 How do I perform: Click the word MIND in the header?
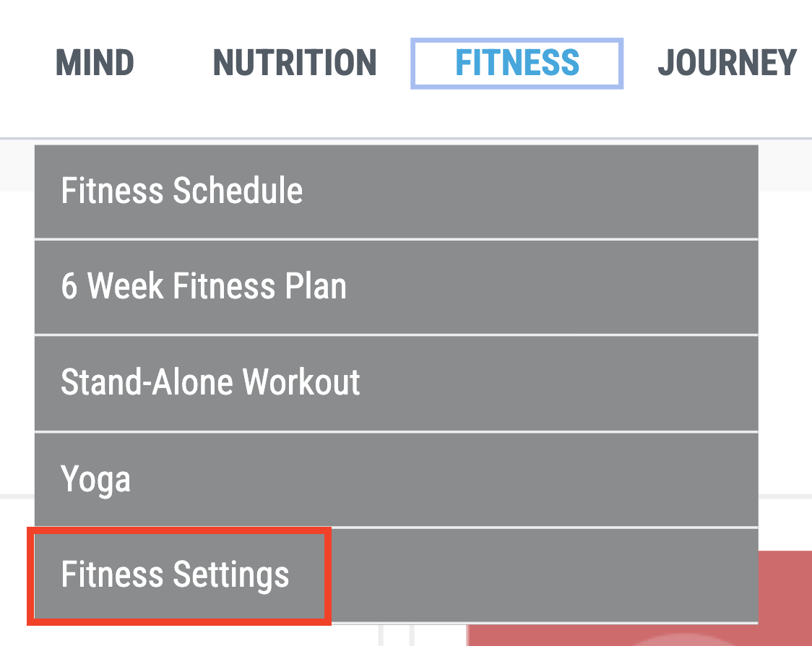click(x=95, y=63)
